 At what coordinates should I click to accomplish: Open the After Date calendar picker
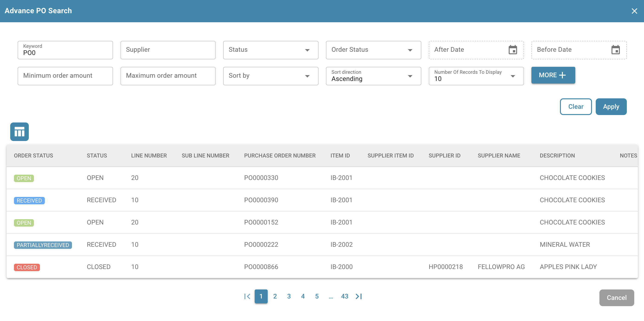click(x=513, y=50)
